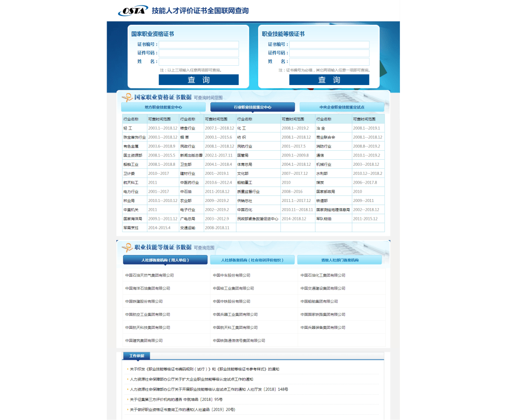
Task: Click 中国铁建股份有限公司
Action: pyautogui.click(x=144, y=302)
